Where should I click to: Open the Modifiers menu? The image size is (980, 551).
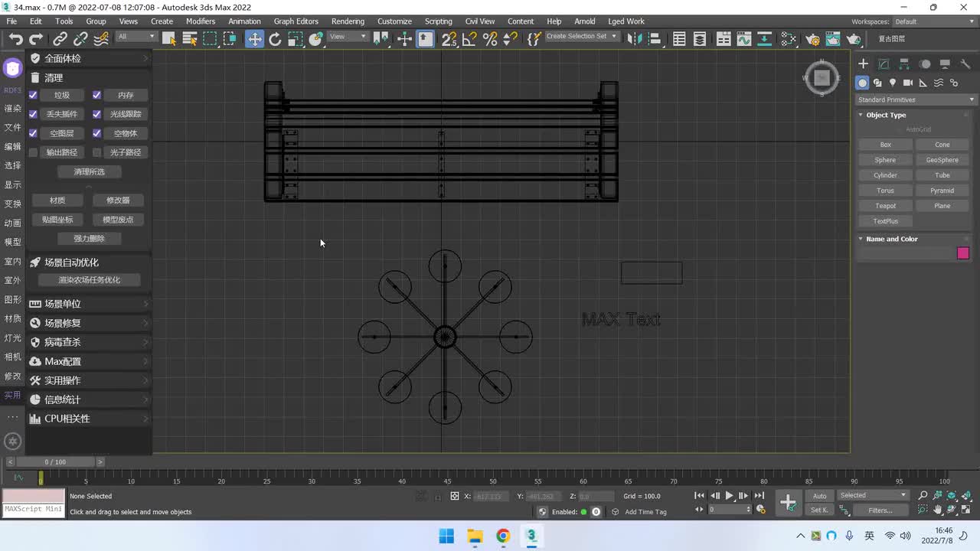tap(201, 21)
